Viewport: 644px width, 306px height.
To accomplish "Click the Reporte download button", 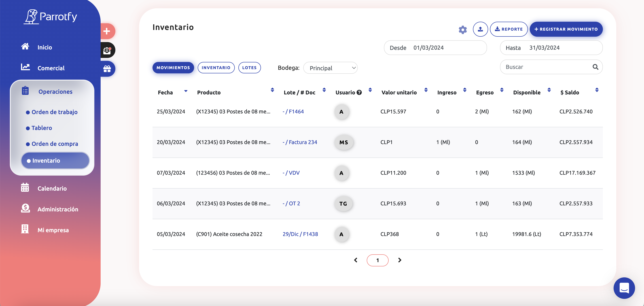I will point(508,29).
